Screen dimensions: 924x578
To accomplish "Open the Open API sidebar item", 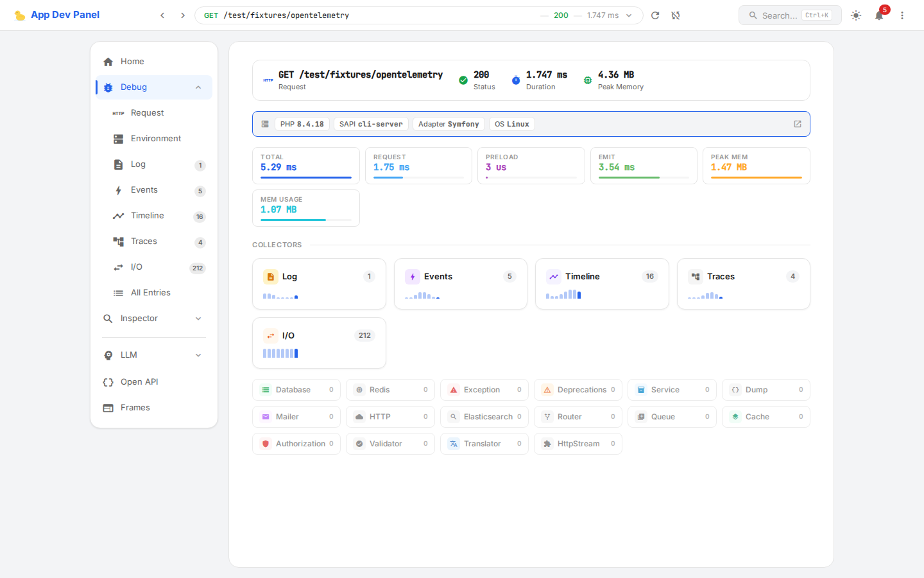I will pyautogui.click(x=139, y=382).
